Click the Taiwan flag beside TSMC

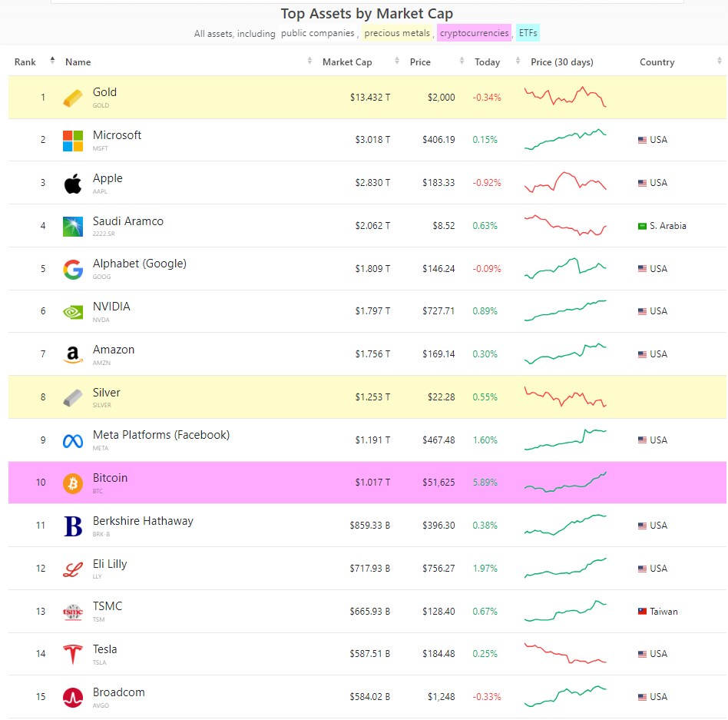click(643, 612)
